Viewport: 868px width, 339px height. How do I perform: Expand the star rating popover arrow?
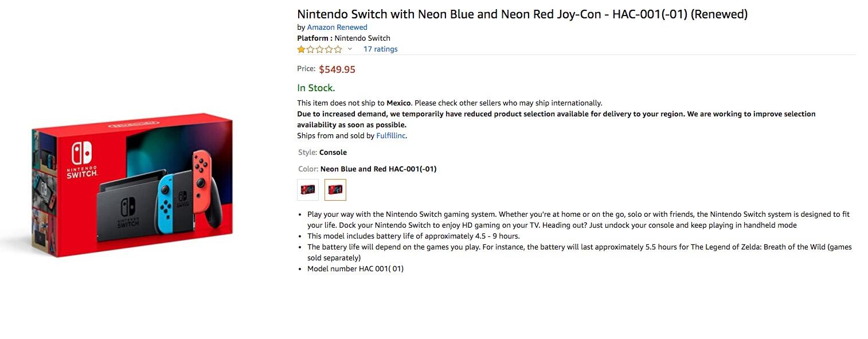pyautogui.click(x=350, y=50)
